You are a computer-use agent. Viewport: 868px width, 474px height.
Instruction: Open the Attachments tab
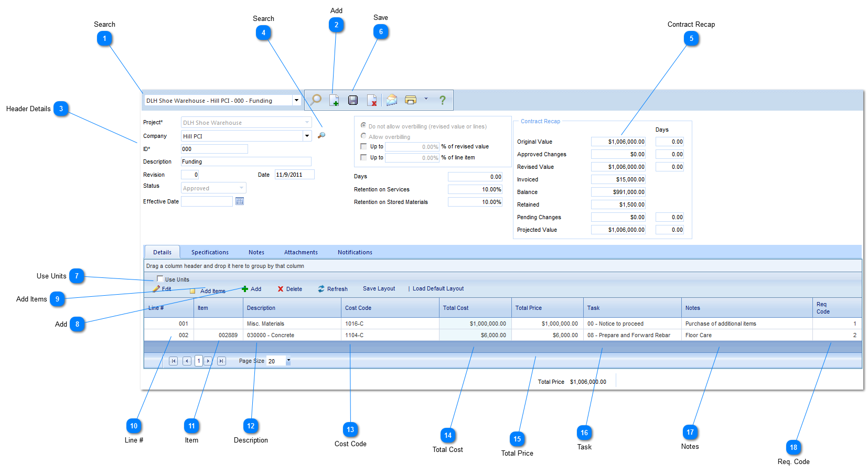301,252
